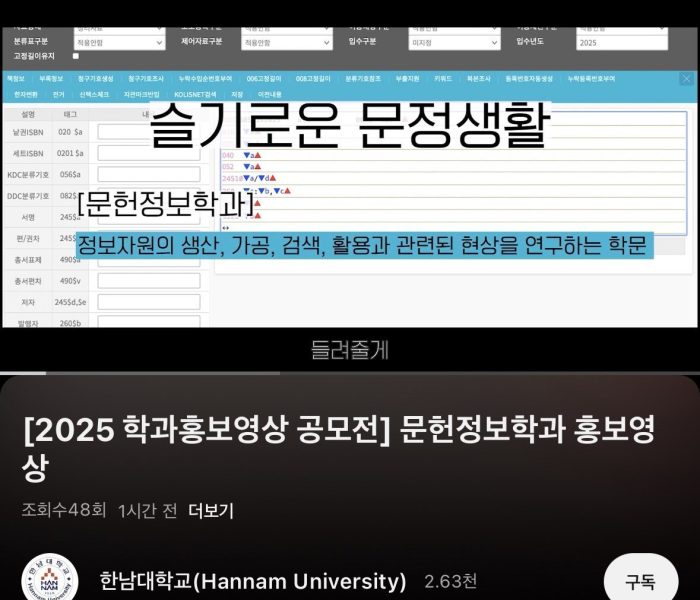Close the blue MARC toolbar with X
Viewport: 700px width, 600px height.
686,79
